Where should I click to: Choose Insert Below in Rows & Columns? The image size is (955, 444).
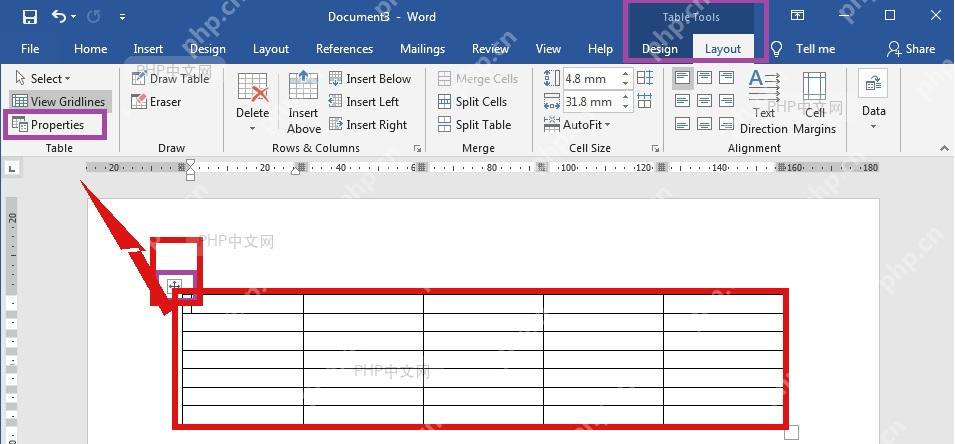(370, 79)
